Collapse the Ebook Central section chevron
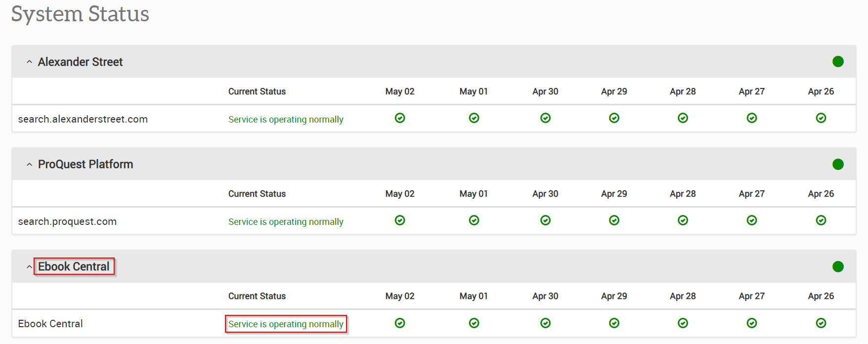Image resolution: width=868 pixels, height=344 pixels. pos(29,267)
